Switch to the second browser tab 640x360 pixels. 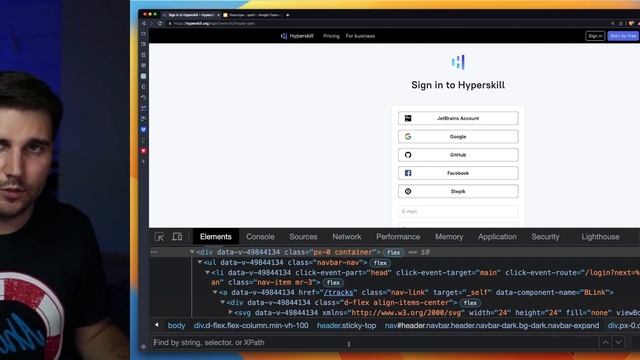click(x=253, y=15)
